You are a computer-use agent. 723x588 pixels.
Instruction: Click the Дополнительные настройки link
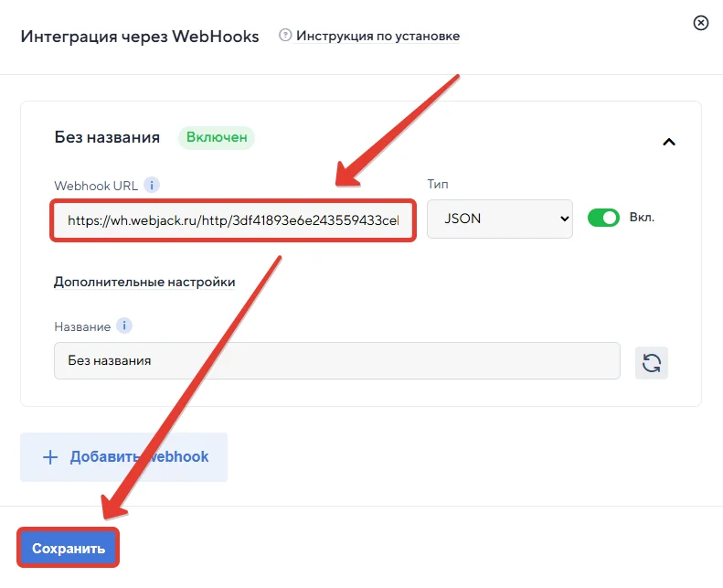coord(144,282)
